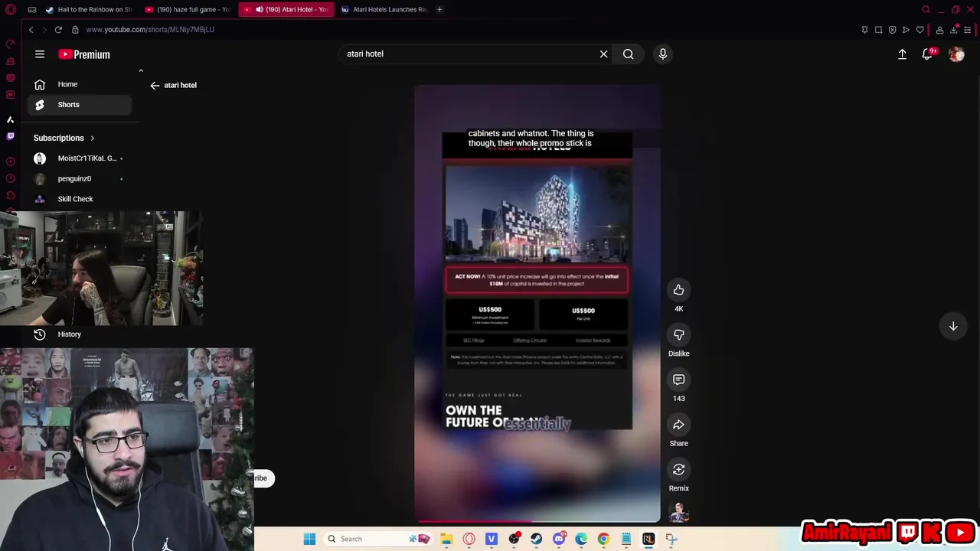Open the penguinz0 subscription channel
This screenshot has width=980, height=551.
click(x=79, y=178)
